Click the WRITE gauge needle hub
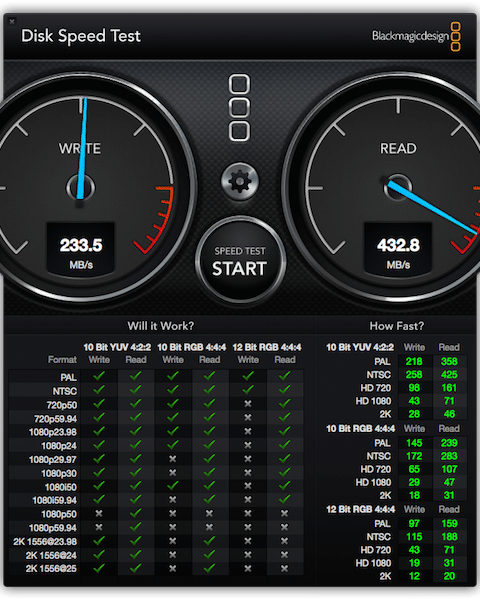Image resolution: width=480 pixels, height=600 pixels. (80, 188)
